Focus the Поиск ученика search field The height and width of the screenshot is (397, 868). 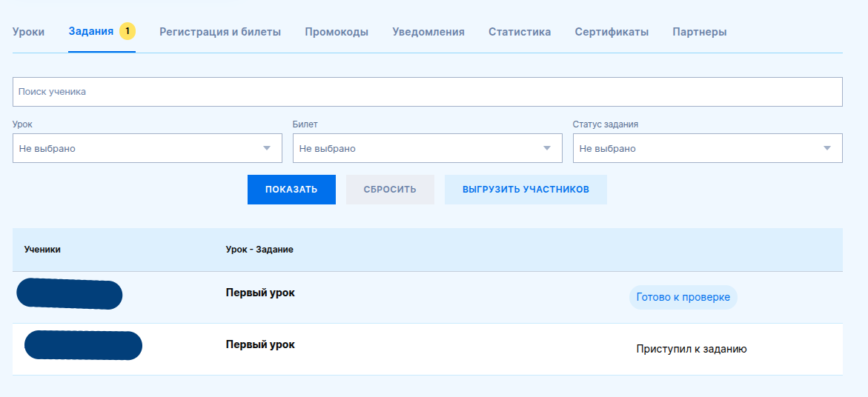click(428, 92)
